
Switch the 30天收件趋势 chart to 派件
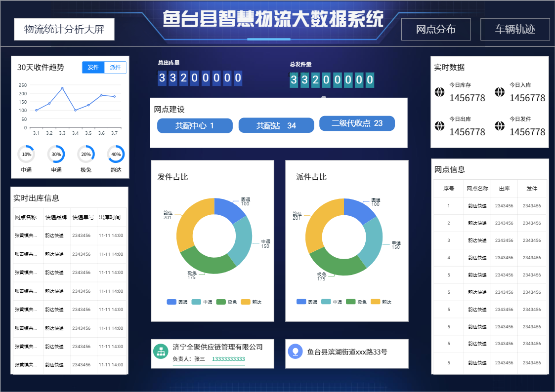116,68
